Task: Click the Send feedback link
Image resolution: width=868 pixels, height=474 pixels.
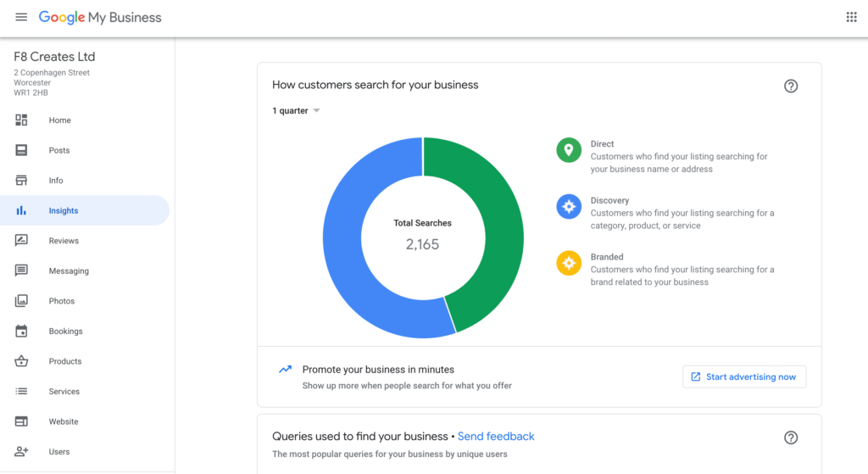Action: click(x=496, y=437)
